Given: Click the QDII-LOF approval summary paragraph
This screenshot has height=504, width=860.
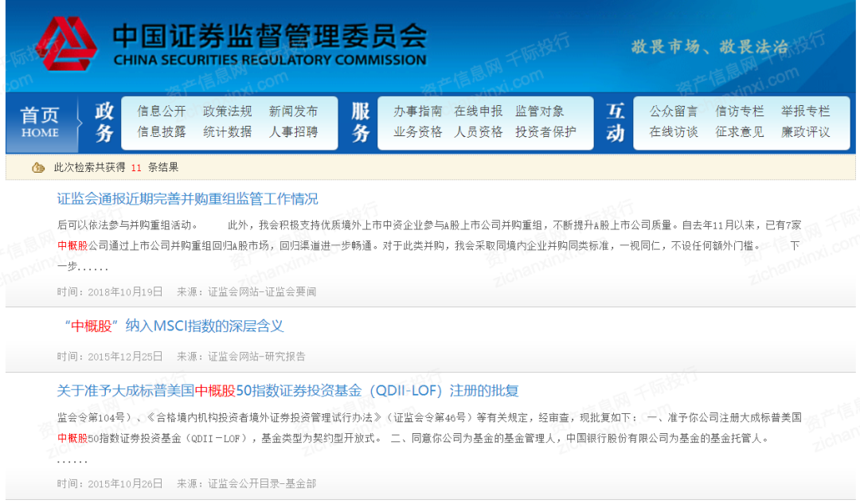Looking at the screenshot, I should coord(429,438).
